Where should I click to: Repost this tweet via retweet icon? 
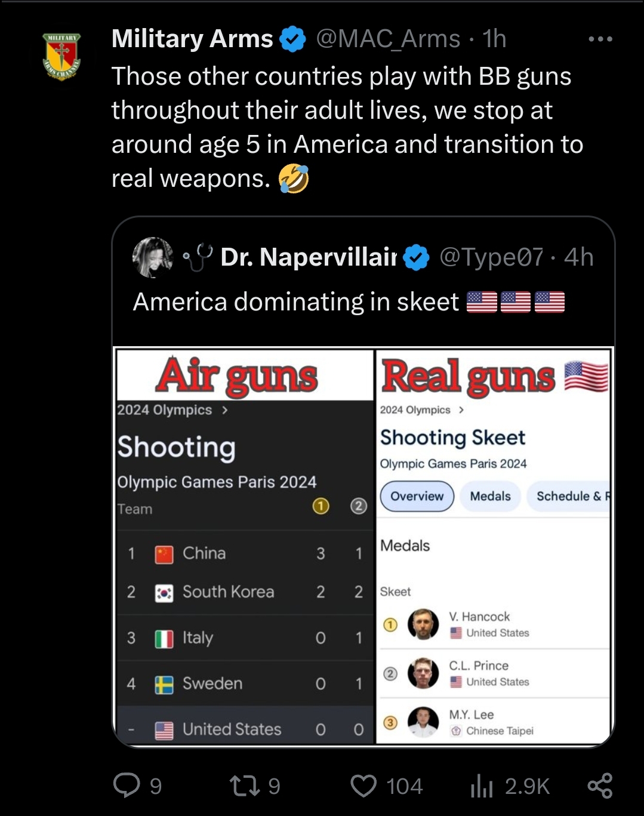click(x=245, y=786)
